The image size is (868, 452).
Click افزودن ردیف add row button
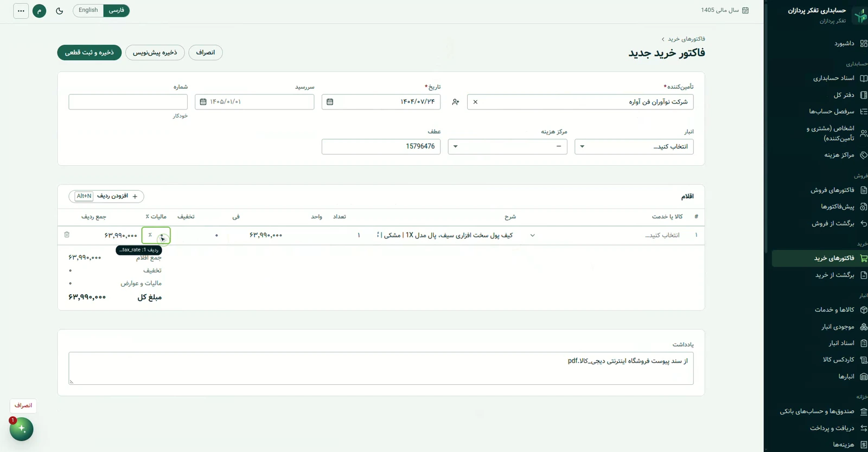pos(106,196)
